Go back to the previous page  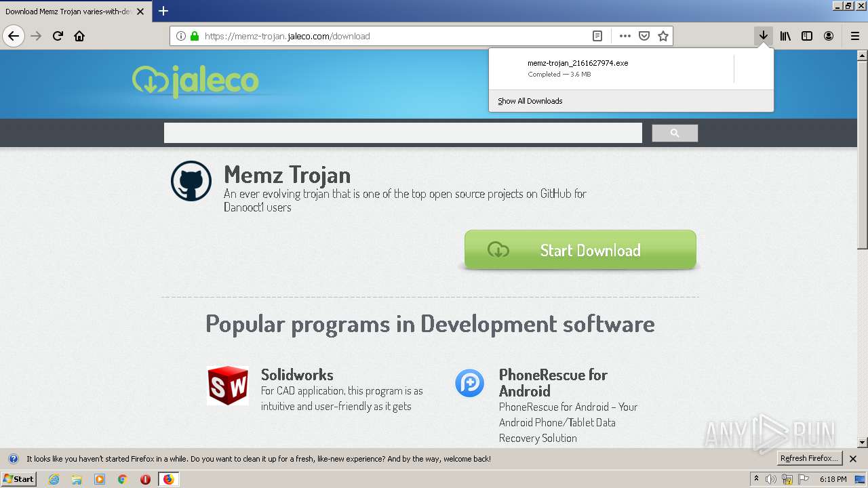14,36
